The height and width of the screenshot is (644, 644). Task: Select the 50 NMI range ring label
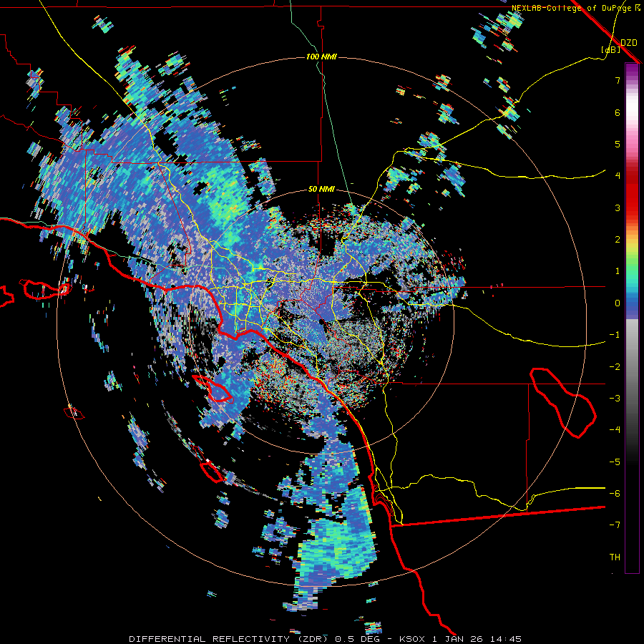click(x=321, y=189)
